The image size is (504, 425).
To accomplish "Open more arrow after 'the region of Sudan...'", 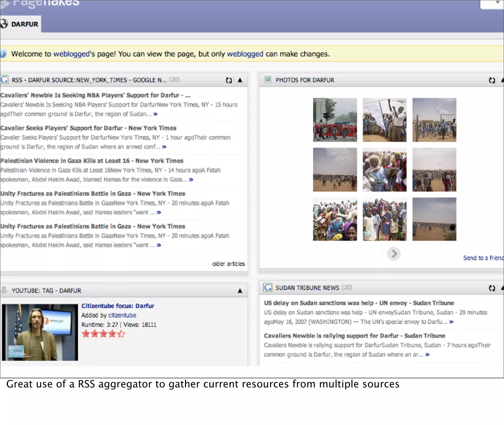I will point(156,114).
